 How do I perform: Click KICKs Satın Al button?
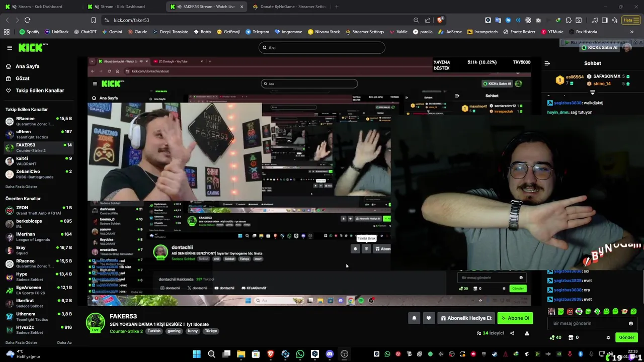point(600,48)
